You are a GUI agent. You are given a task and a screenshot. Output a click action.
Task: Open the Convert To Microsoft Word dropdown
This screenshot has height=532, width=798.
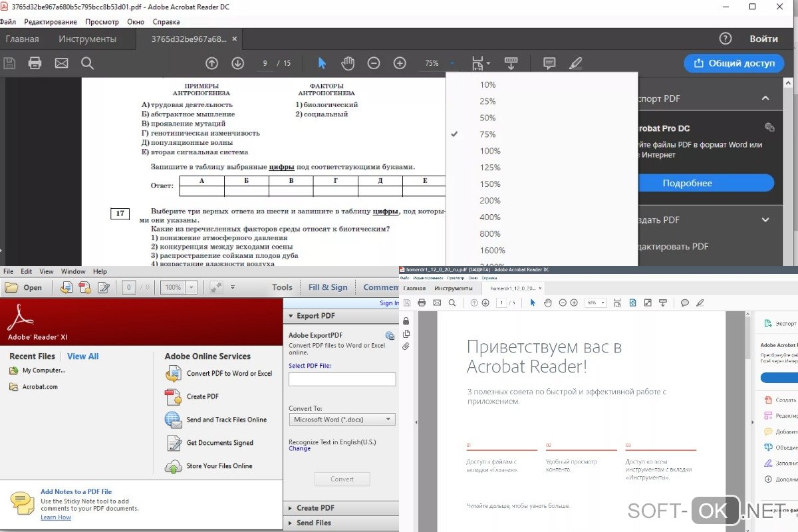pyautogui.click(x=342, y=420)
